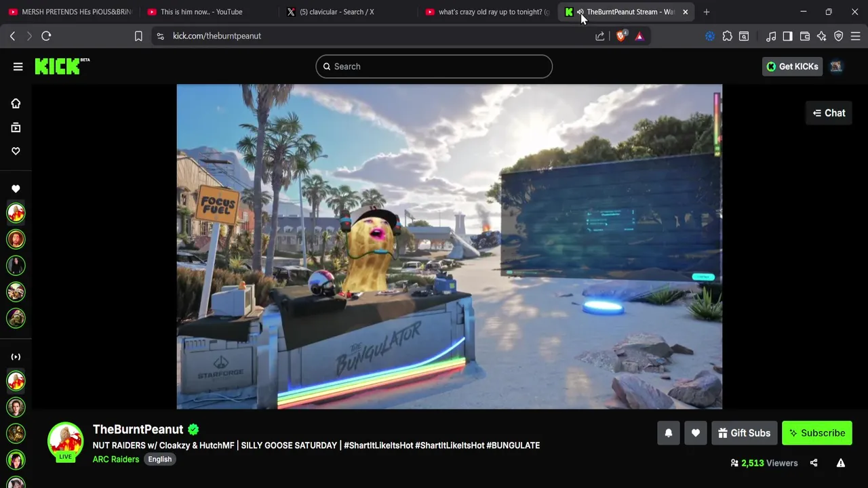Open the browser main menu
The height and width of the screenshot is (488, 868).
(x=856, y=36)
